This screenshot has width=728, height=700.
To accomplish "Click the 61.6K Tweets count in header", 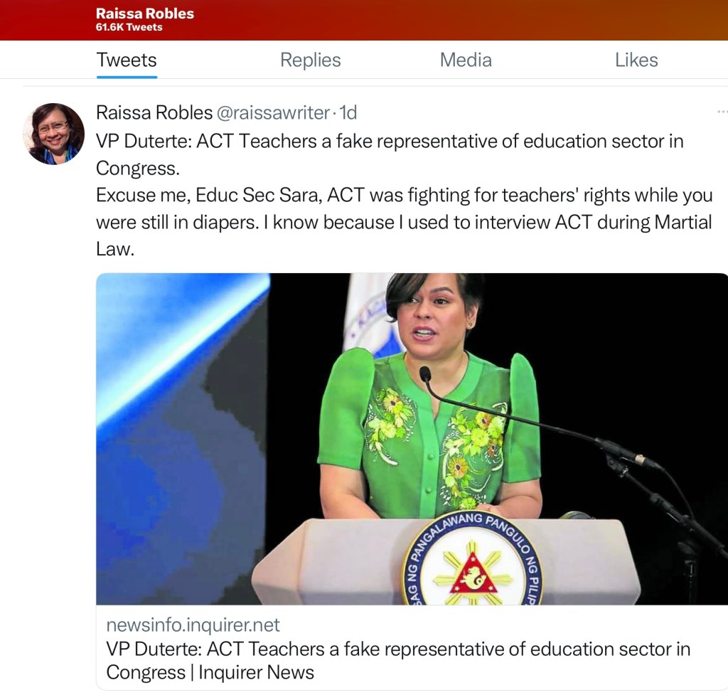I will point(129,27).
